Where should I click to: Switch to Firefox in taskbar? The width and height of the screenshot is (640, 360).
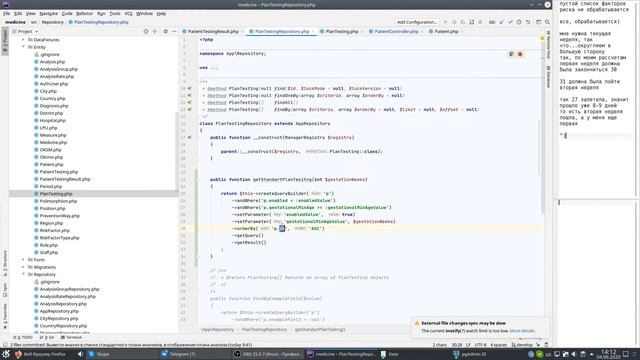pyautogui.click(x=41, y=354)
